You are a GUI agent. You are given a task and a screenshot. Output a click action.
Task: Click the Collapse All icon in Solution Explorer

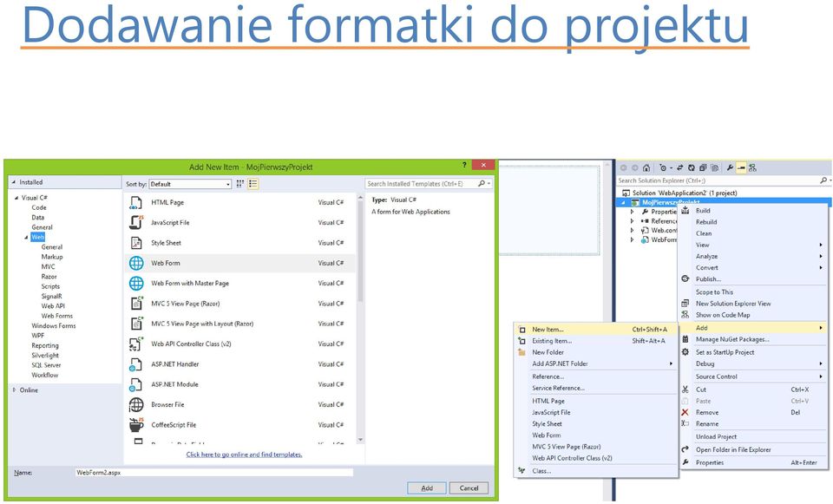703,167
